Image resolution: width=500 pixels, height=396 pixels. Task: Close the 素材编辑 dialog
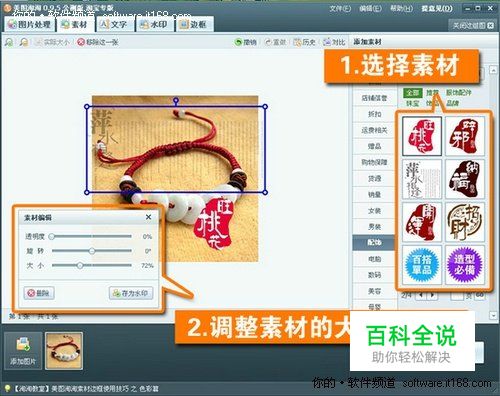point(148,217)
